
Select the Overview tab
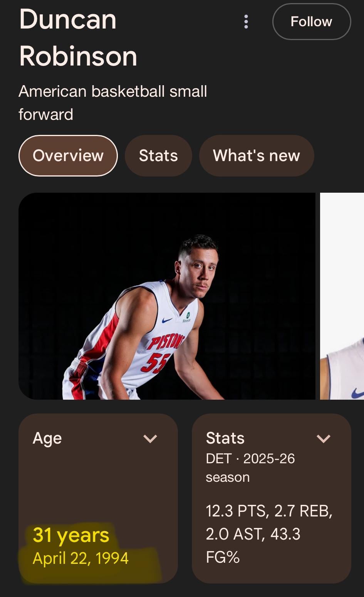coord(68,156)
